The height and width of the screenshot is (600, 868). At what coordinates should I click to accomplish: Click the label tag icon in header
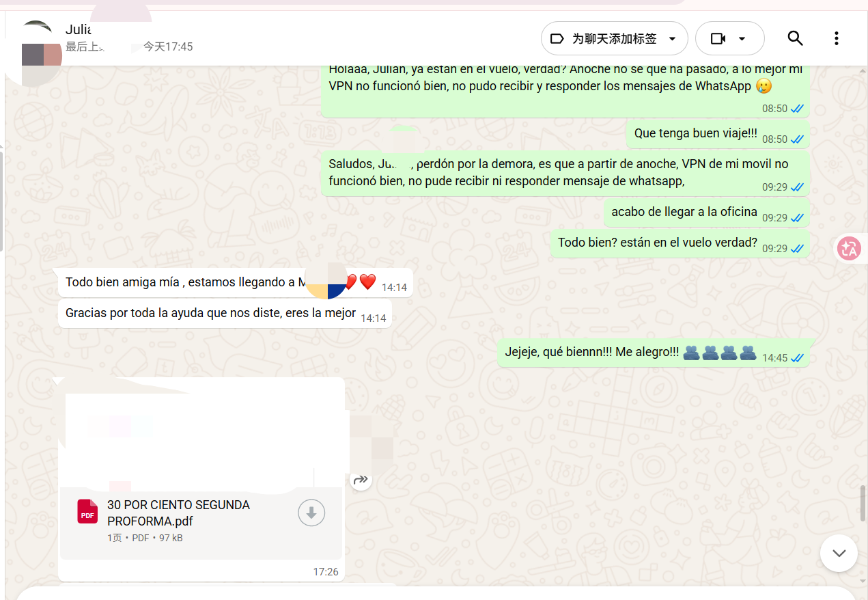(557, 38)
